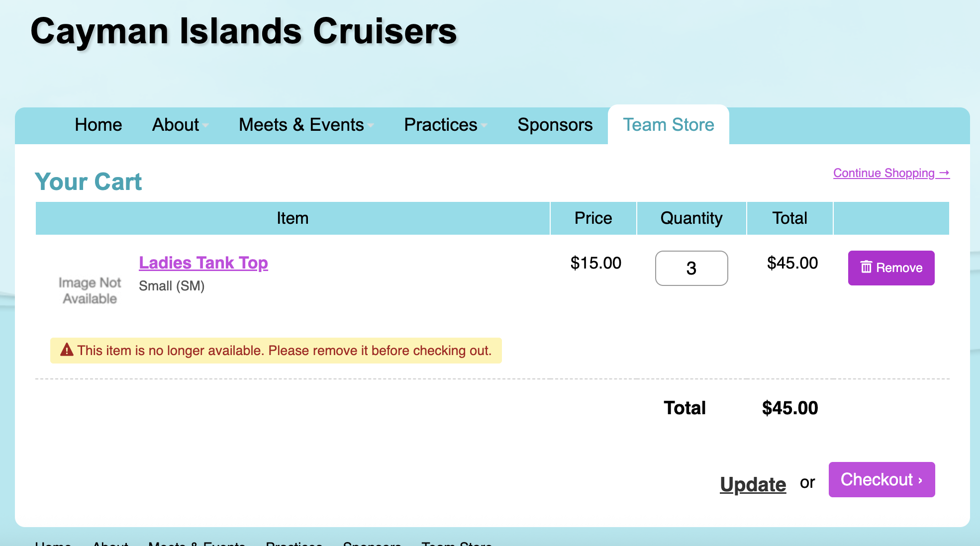Click the Cayman Islands Cruisers site title
This screenshot has width=980, height=546.
(x=244, y=31)
